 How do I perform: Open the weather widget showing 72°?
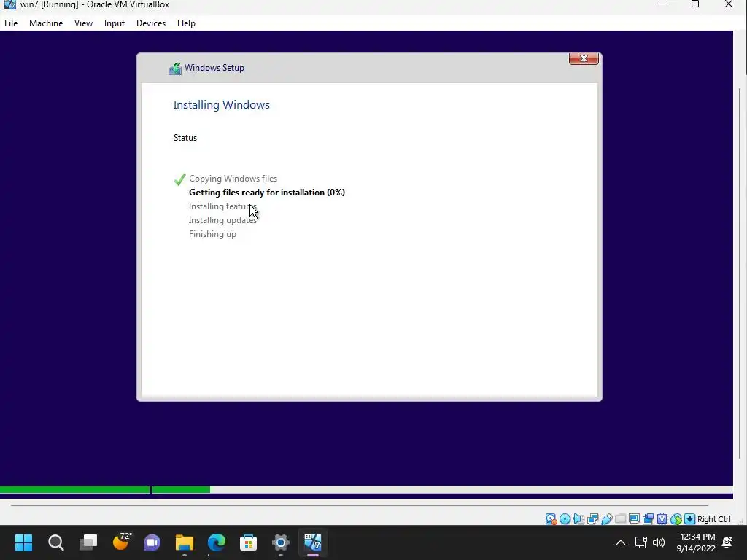(121, 542)
